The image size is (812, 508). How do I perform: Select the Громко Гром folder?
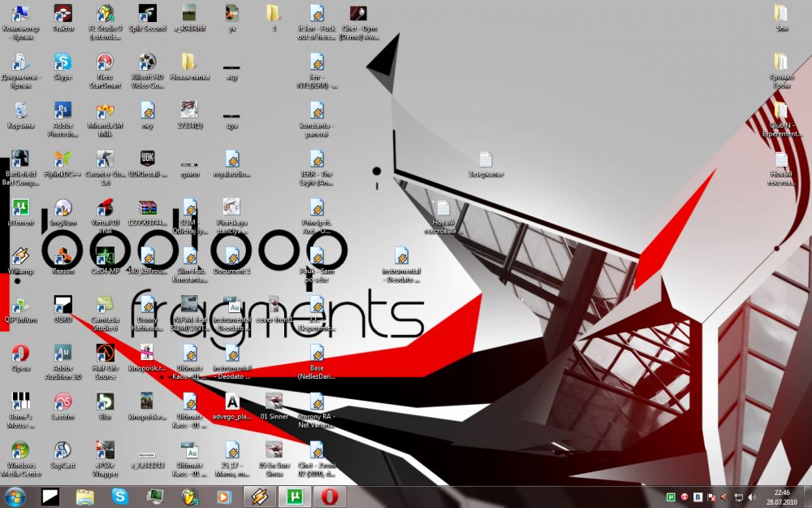pos(781,71)
